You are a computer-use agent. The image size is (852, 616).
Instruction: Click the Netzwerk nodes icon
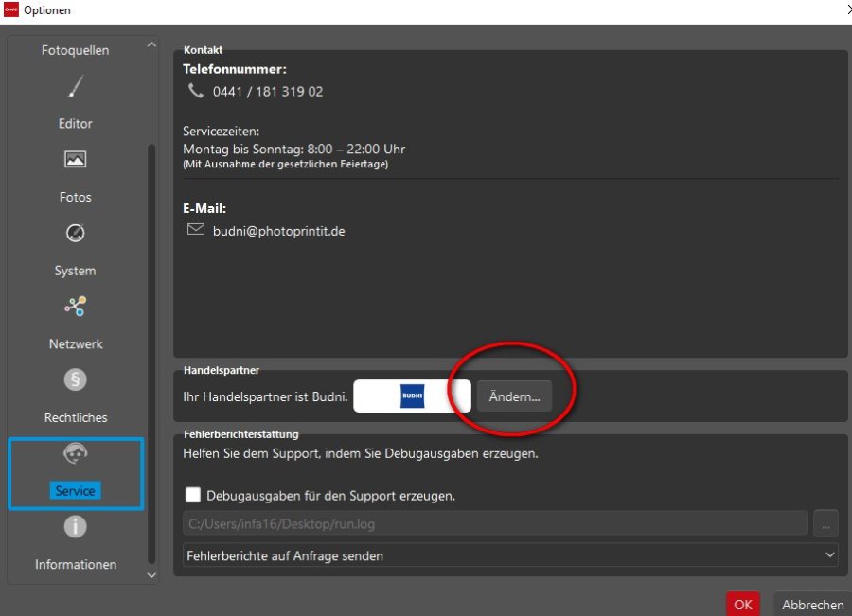coord(76,306)
